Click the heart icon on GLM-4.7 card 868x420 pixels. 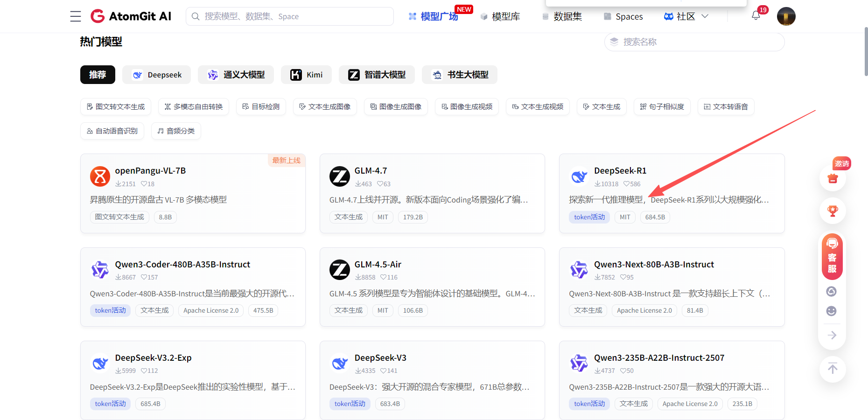[x=380, y=184]
